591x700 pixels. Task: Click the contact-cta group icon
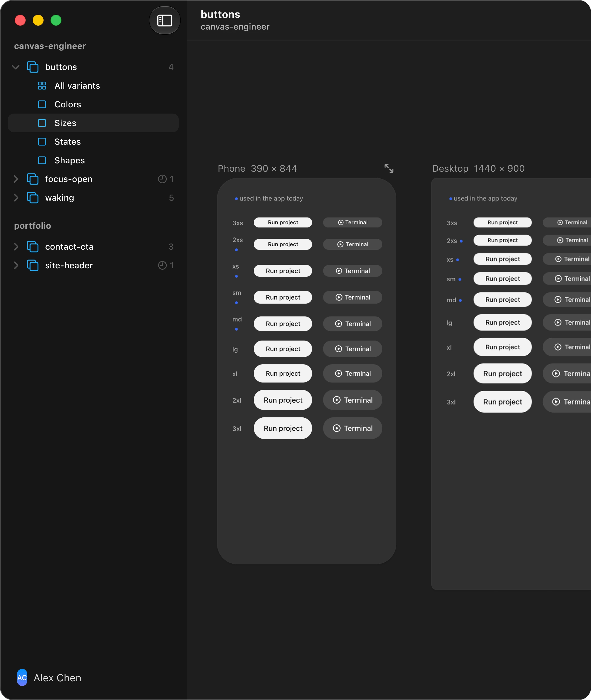32,247
